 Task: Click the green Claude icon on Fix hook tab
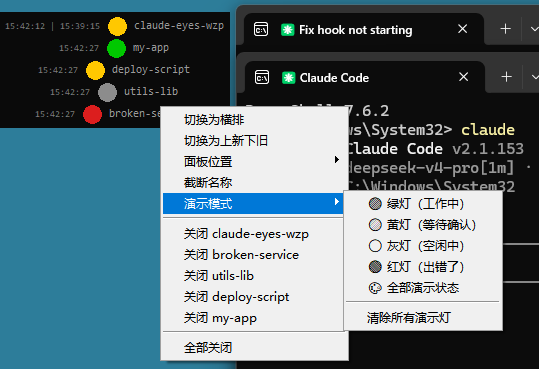click(287, 30)
